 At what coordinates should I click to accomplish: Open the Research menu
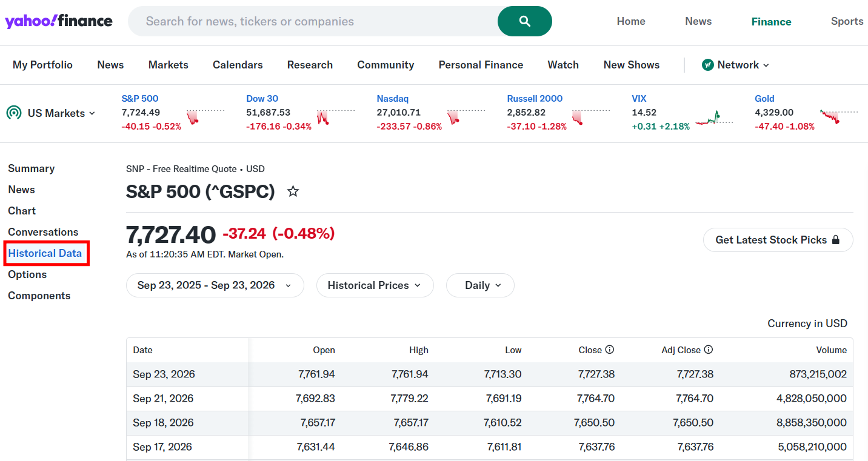coord(310,65)
